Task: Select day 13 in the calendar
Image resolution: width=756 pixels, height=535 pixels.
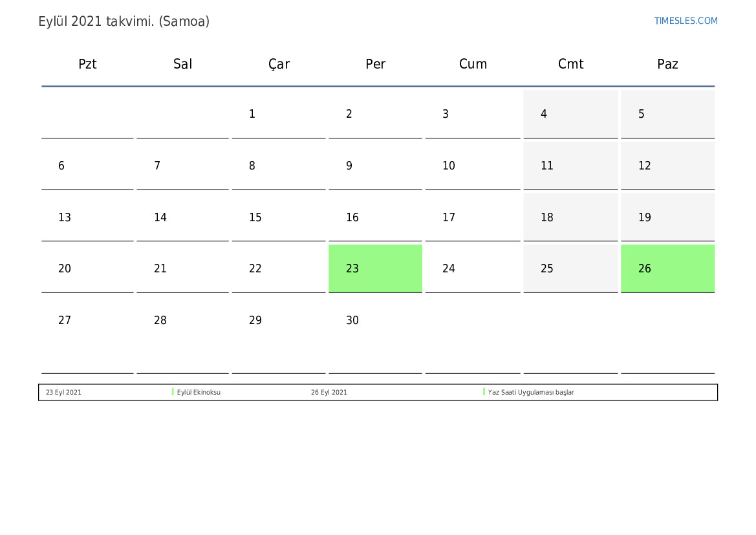Action: [x=87, y=217]
